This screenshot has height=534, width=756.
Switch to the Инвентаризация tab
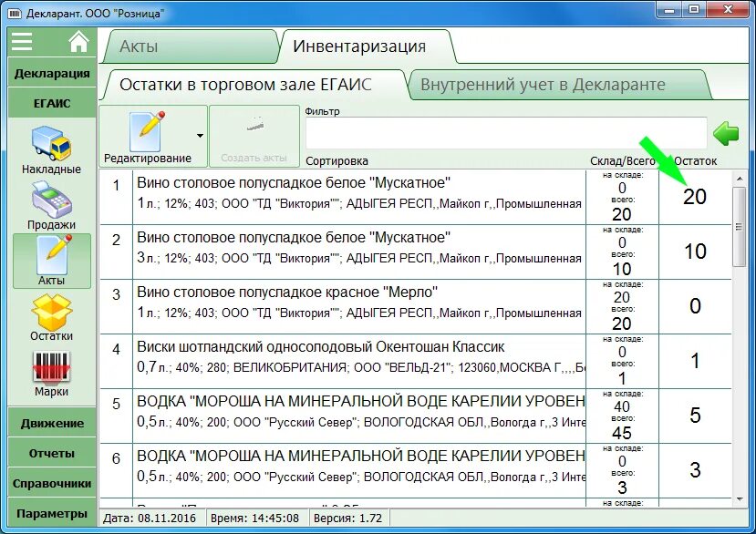point(368,46)
